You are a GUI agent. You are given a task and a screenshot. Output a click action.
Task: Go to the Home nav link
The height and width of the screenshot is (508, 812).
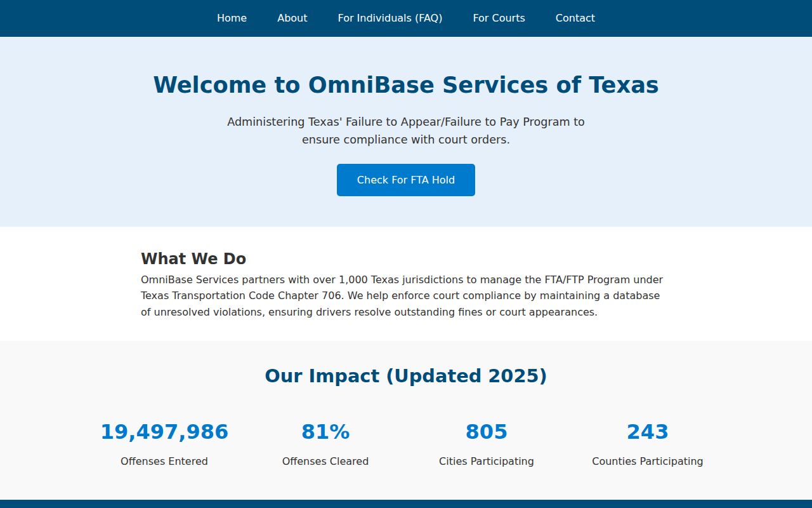coord(232,18)
